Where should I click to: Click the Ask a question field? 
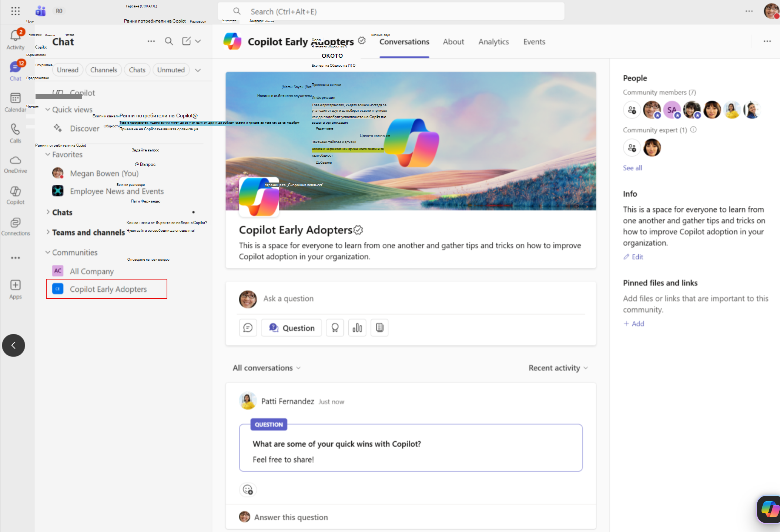(422, 299)
